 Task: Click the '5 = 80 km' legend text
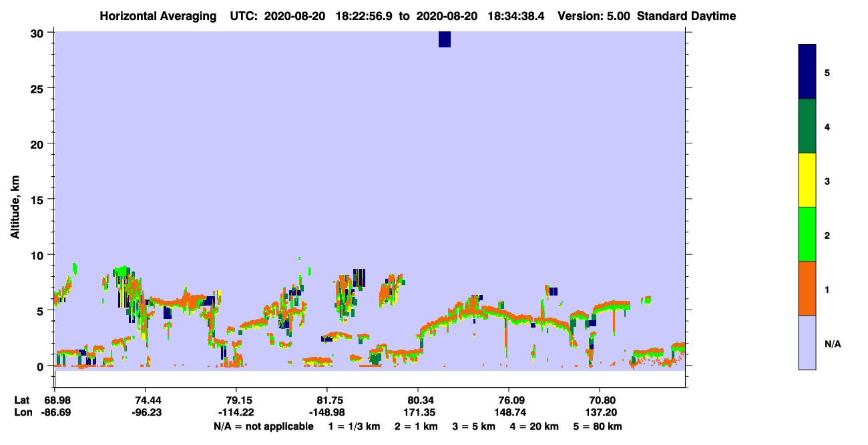pyautogui.click(x=598, y=426)
